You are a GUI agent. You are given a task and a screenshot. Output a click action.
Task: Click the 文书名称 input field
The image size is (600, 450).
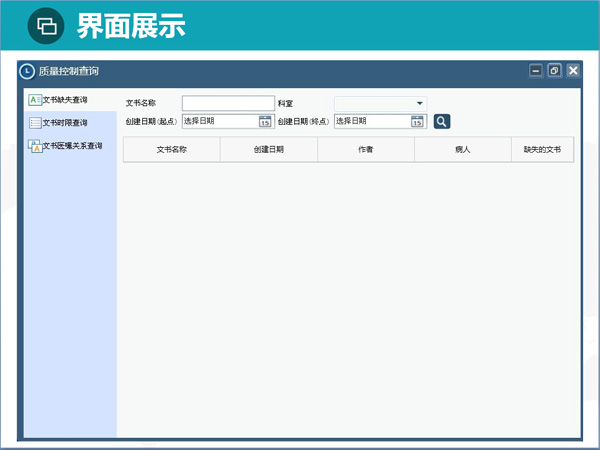[228, 103]
